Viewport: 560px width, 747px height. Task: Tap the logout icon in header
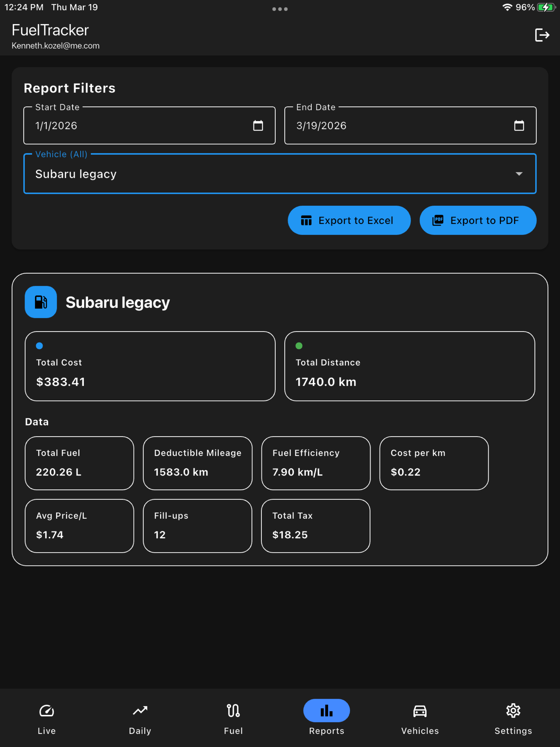point(542,35)
